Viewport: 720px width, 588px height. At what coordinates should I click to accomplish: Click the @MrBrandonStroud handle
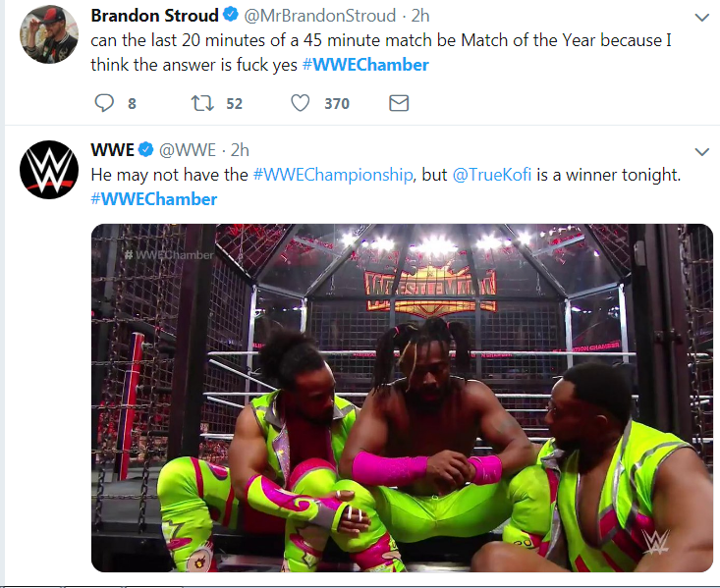click(319, 16)
